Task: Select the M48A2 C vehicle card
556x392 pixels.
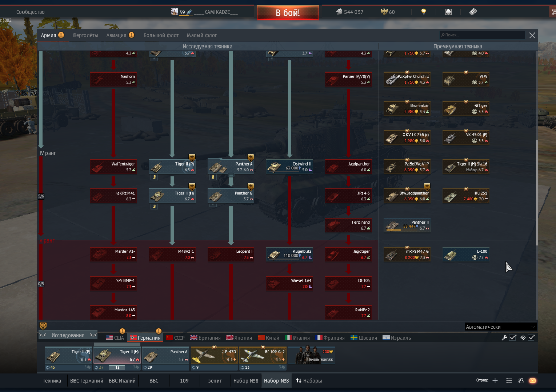Action: click(x=172, y=254)
